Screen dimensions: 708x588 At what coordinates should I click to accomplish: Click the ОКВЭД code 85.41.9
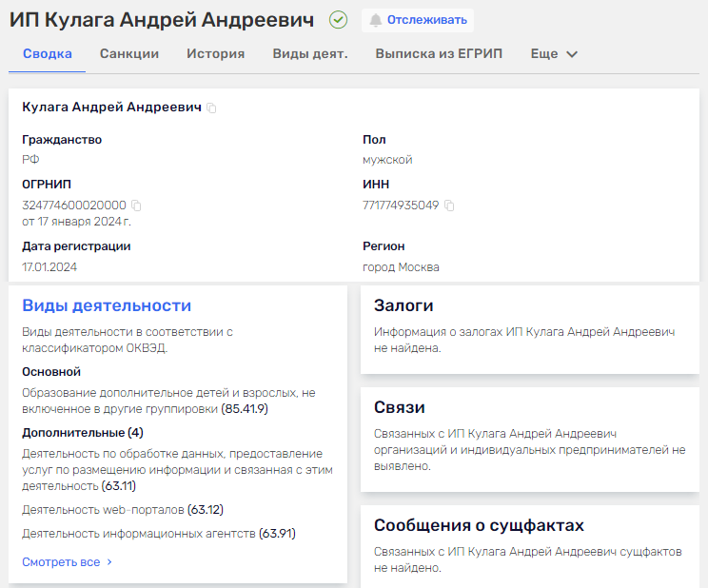[245, 409]
